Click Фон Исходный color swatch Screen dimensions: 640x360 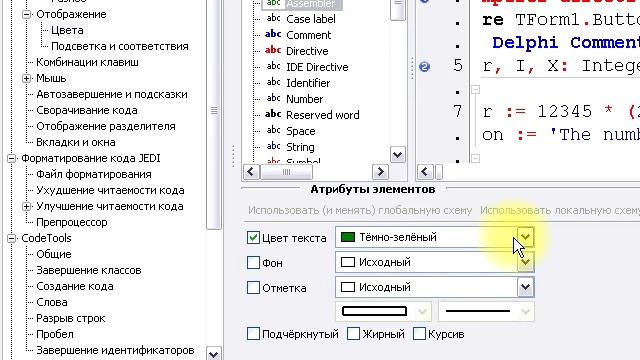[348, 262]
